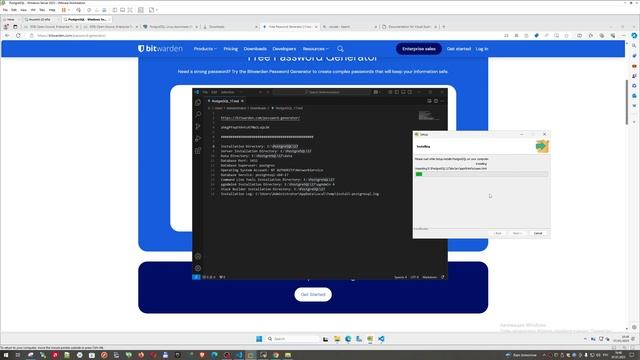Click the VMware pause virtual machine icon
This screenshot has height=360, width=640.
tap(64, 10)
